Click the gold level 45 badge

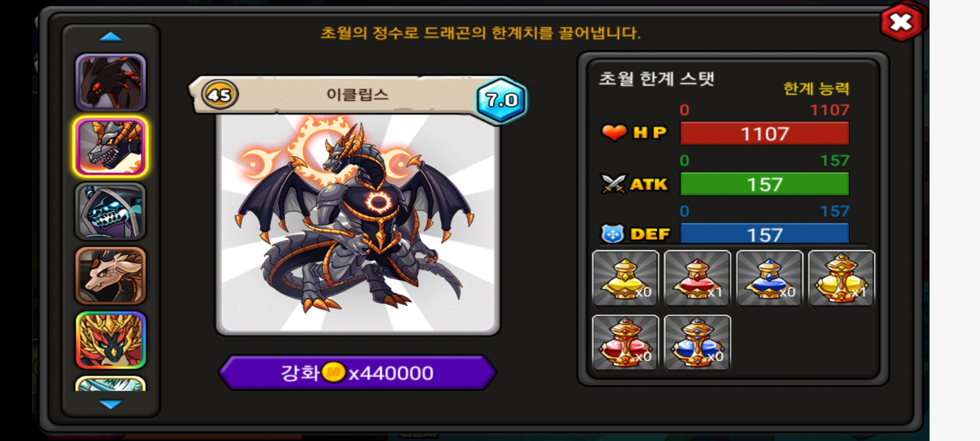(220, 95)
